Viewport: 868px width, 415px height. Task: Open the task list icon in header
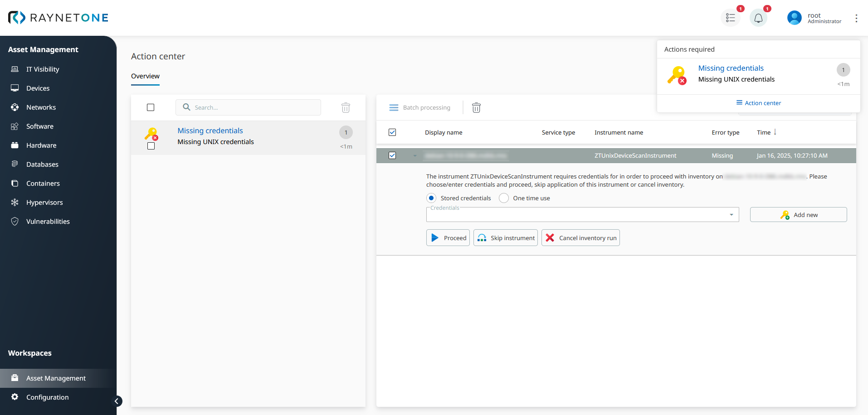pos(730,18)
